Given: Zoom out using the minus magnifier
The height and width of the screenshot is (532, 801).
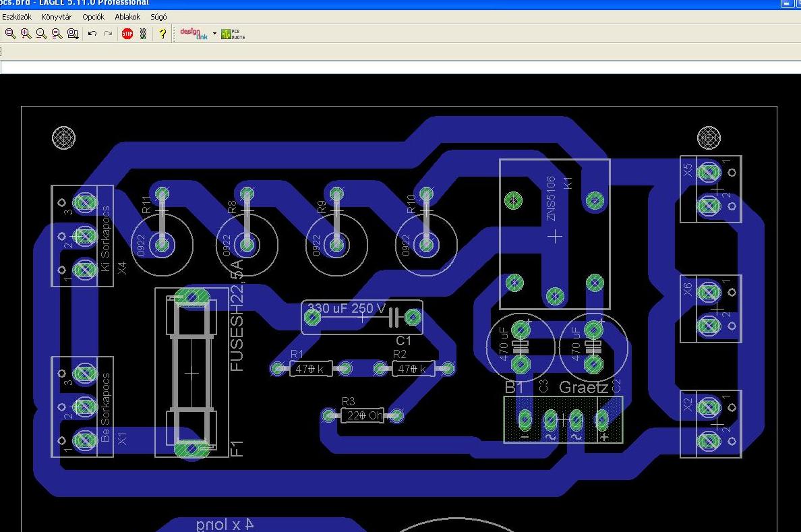Looking at the screenshot, I should (x=41, y=33).
